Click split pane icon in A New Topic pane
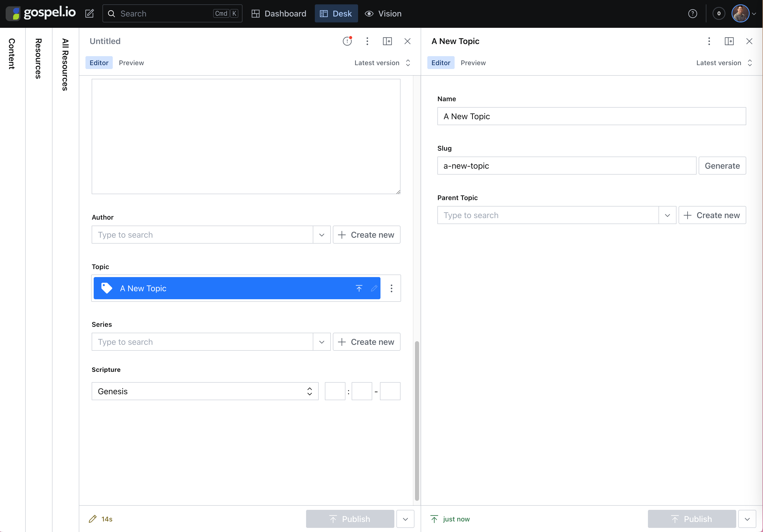This screenshot has height=532, width=763. pos(729,41)
